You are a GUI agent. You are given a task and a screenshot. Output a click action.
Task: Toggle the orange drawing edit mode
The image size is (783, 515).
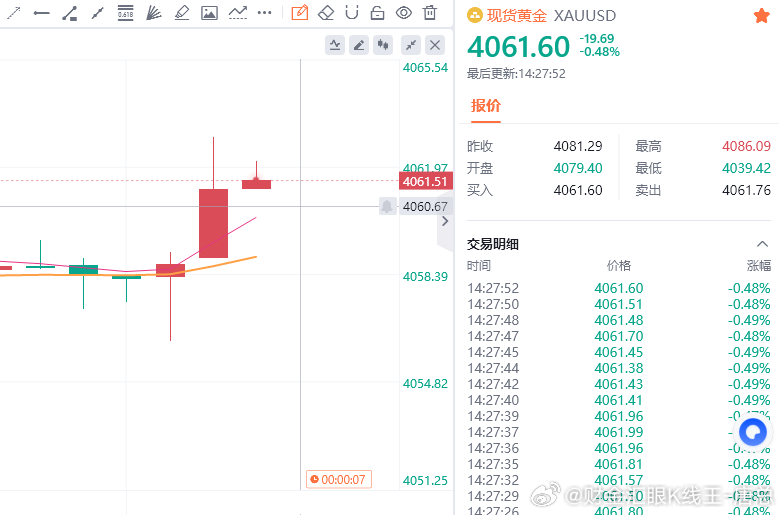(300, 12)
